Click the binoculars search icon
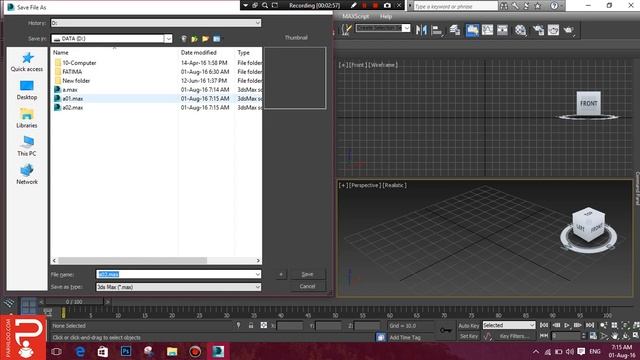This screenshot has height=360, width=640. pyautogui.click(x=504, y=6)
